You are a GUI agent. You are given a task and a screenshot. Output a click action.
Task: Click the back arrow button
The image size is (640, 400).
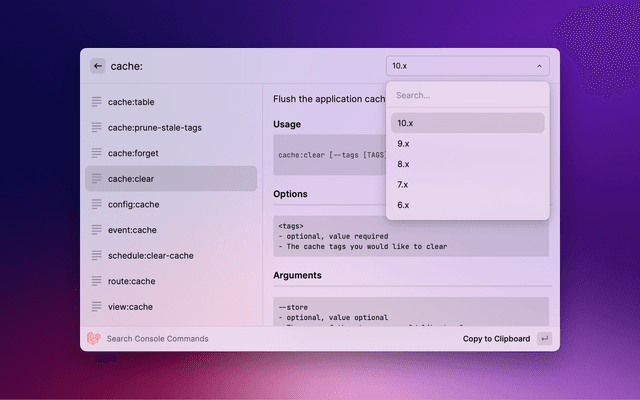coord(97,66)
